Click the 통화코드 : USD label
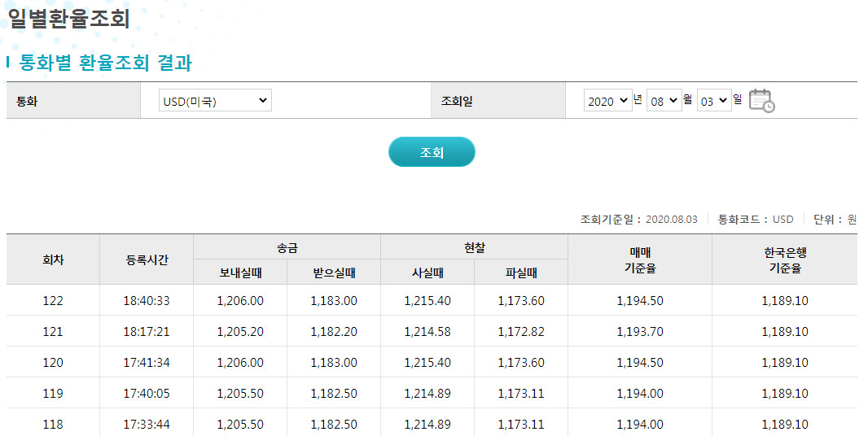 (756, 219)
